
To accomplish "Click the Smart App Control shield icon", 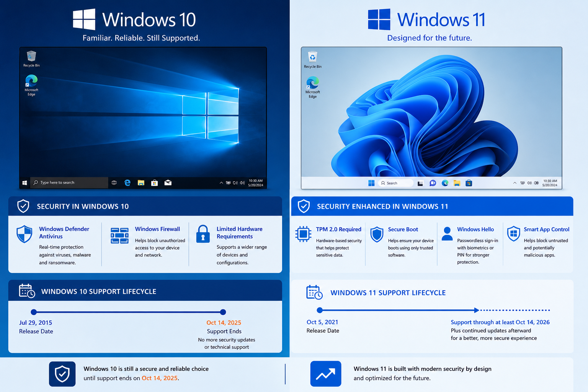I will tap(514, 234).
